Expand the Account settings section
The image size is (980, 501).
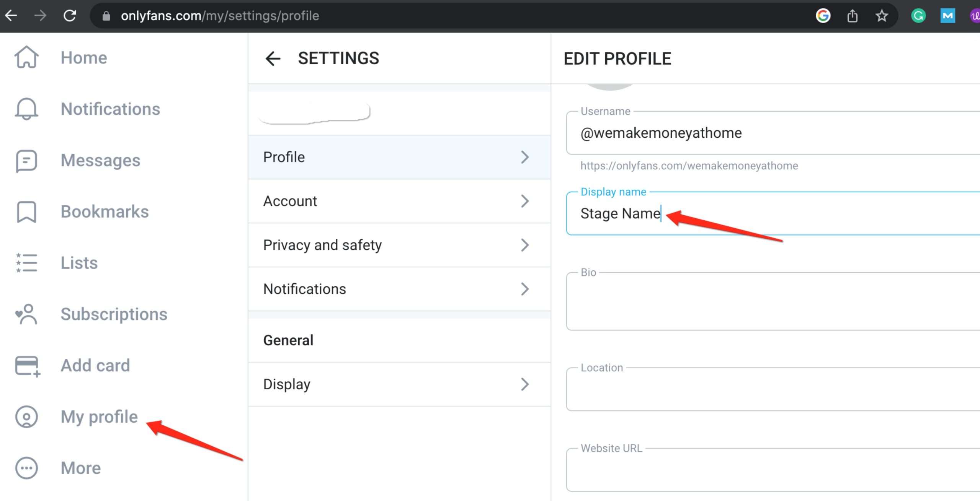397,201
